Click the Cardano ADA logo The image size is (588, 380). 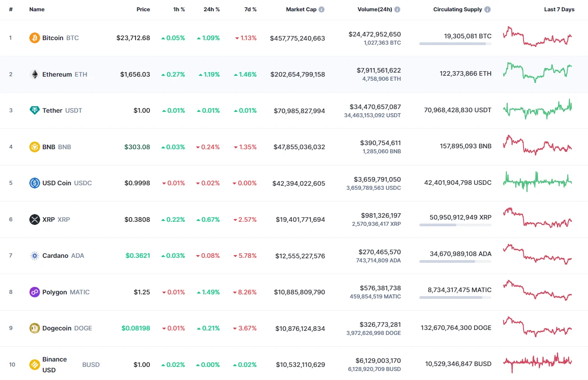tap(34, 256)
